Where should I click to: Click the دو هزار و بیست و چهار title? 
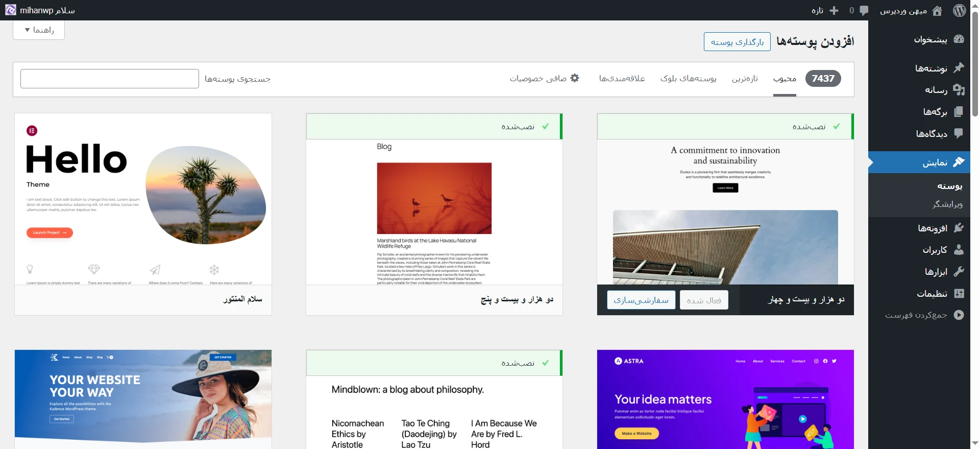(806, 299)
